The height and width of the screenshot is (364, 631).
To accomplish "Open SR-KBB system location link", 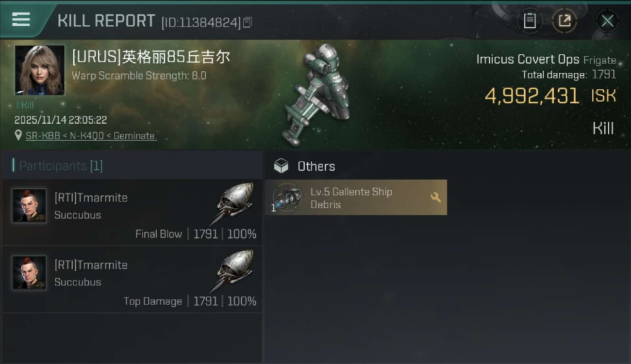I will pos(90,136).
